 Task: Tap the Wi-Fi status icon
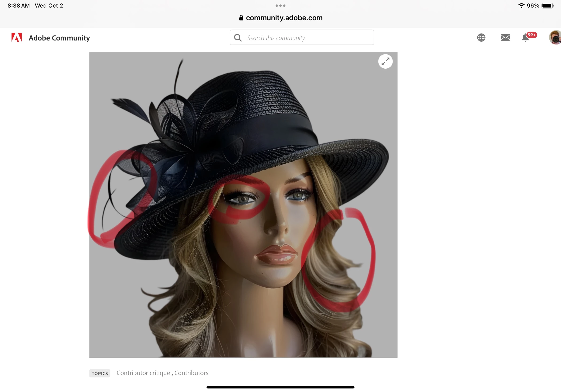point(521,6)
